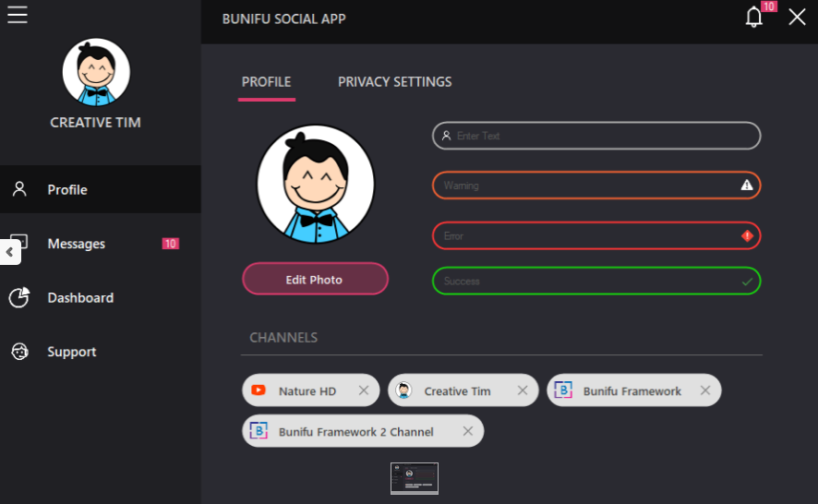This screenshot has height=504, width=818.
Task: Click the small app preview thumbnail
Action: coord(415,478)
